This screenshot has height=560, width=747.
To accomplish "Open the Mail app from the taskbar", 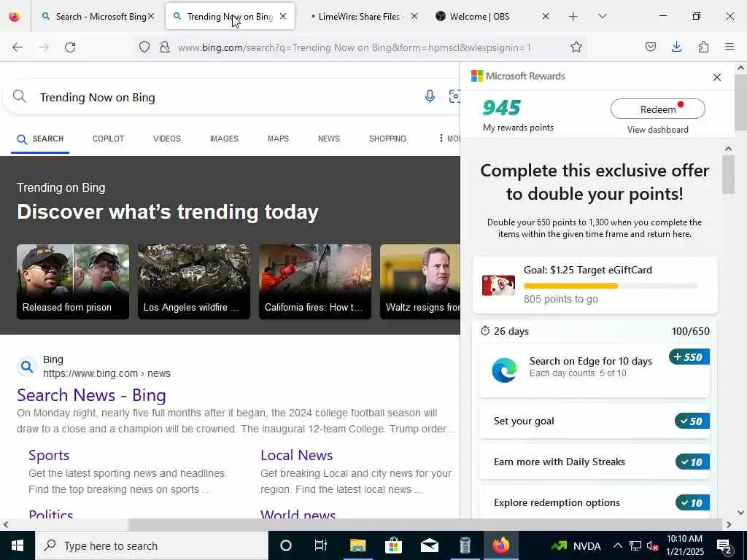I will [429, 545].
